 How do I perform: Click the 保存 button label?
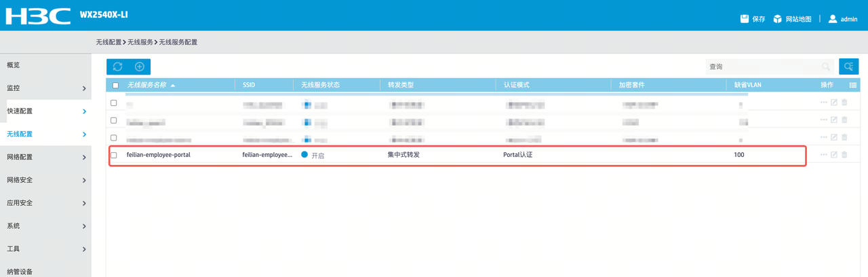click(759, 19)
